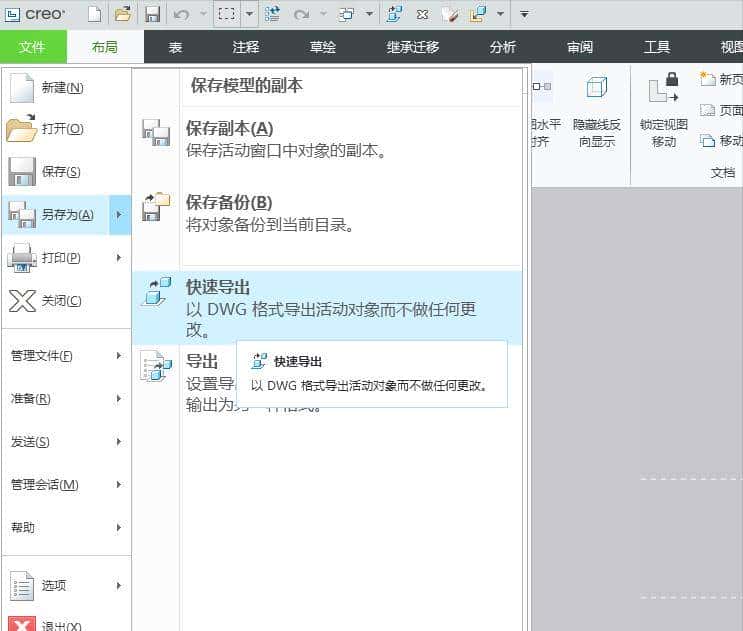Viewport: 743px width, 631px height.
Task: Click the page setup icon in 文档 group
Action: click(x=707, y=110)
